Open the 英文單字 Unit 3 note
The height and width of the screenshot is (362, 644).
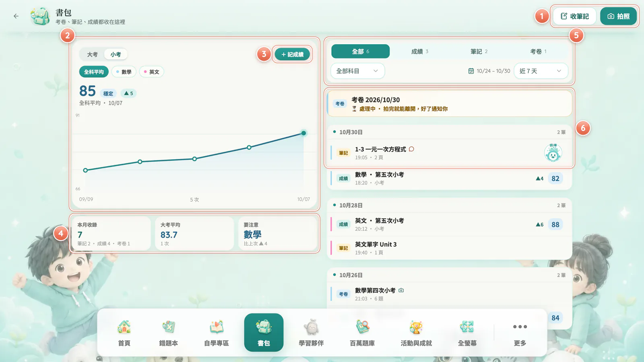(x=450, y=248)
